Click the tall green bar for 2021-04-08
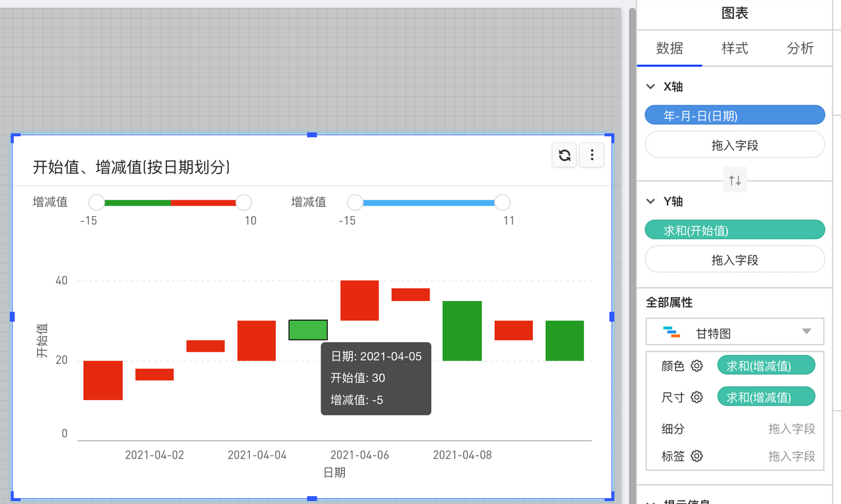Screen dimensions: 841x504 462,331
